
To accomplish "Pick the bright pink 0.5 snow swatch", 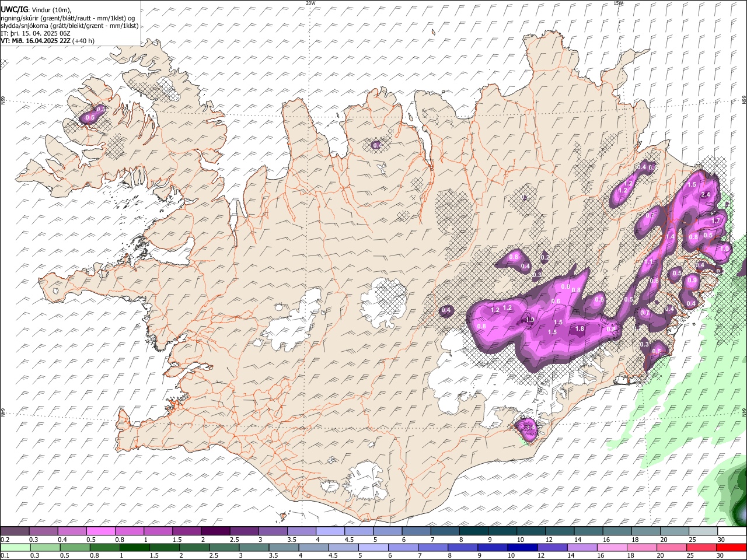I will point(100,531).
